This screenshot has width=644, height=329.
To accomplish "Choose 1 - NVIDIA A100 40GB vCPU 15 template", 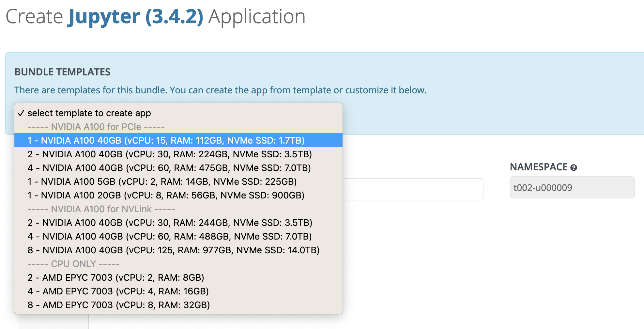I will pos(178,140).
